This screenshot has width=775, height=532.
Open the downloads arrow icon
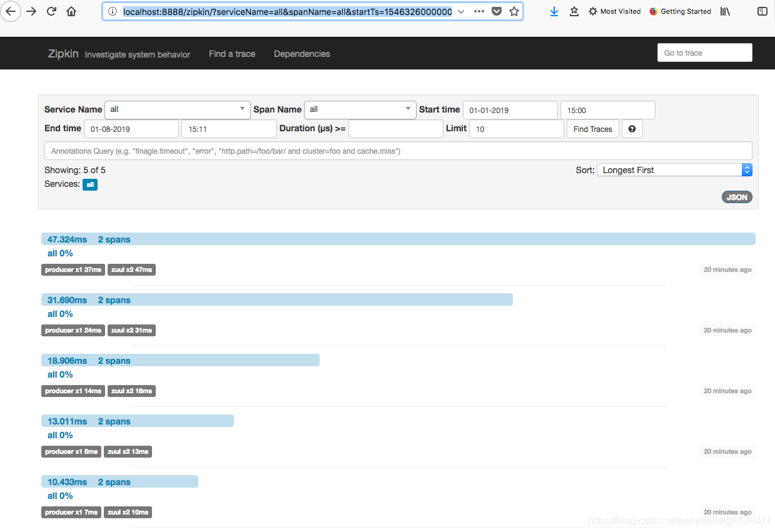[554, 11]
